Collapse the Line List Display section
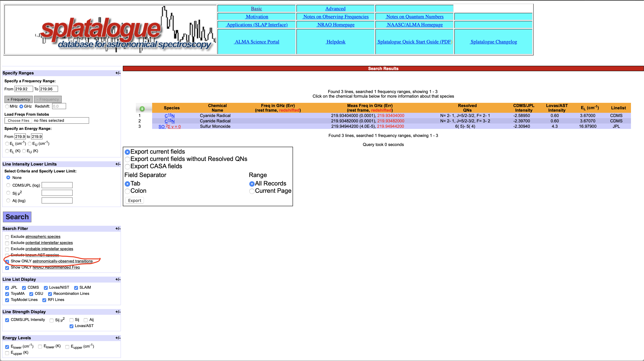The image size is (644, 361). click(118, 279)
